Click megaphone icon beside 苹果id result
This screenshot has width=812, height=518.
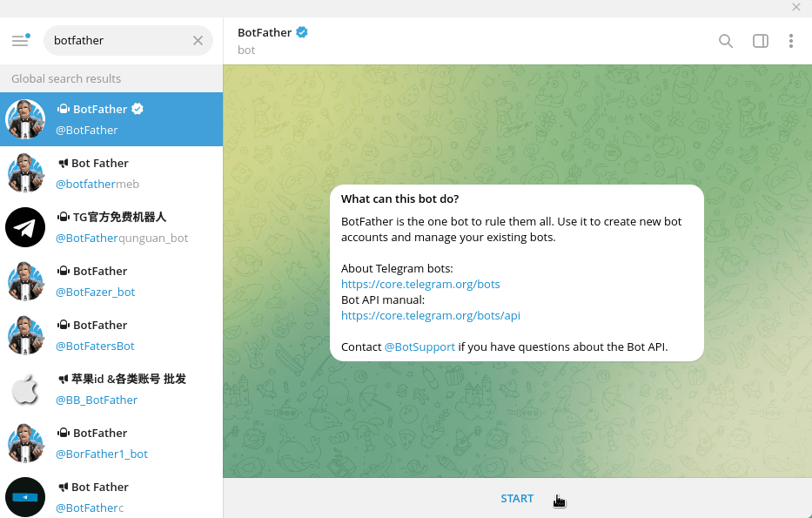pyautogui.click(x=63, y=380)
